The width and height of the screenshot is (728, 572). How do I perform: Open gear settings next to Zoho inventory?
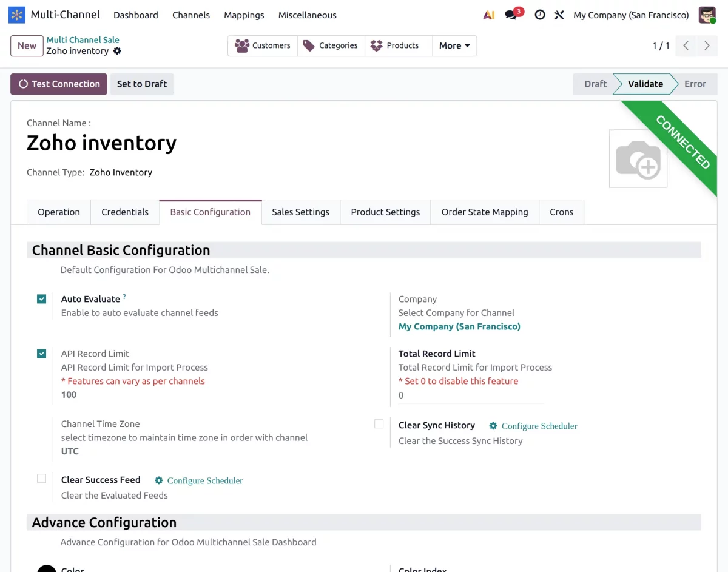[x=117, y=51]
